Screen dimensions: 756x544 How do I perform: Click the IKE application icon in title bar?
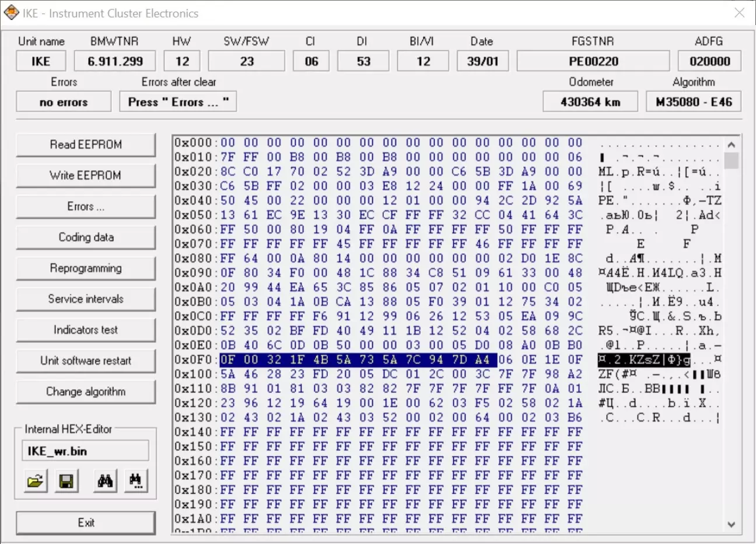(11, 13)
